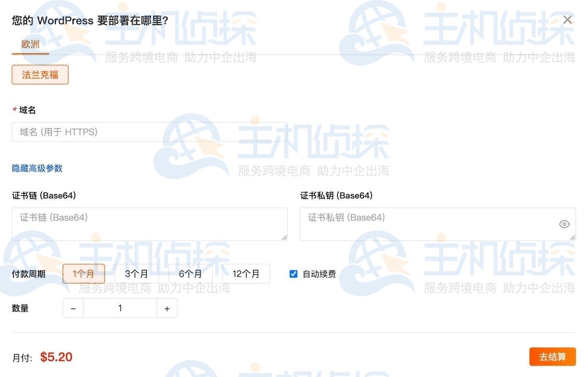The width and height of the screenshot is (588, 377).
Task: Click the 域名 domain input field
Action: point(150,132)
